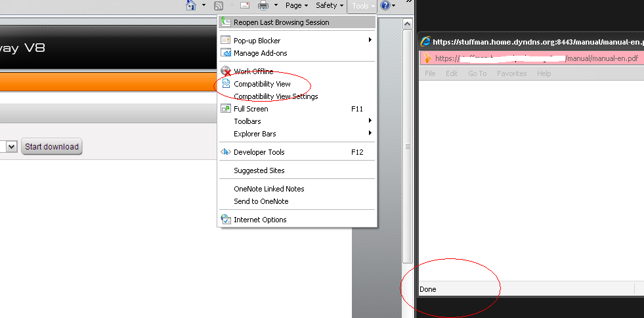
Task: Toggle Compatibility View
Action: coord(297,84)
